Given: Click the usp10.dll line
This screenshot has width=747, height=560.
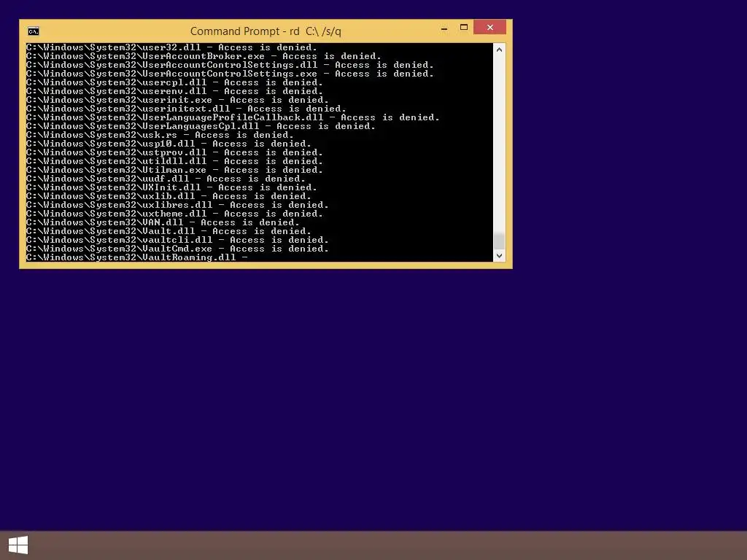Looking at the screenshot, I should tap(169, 144).
